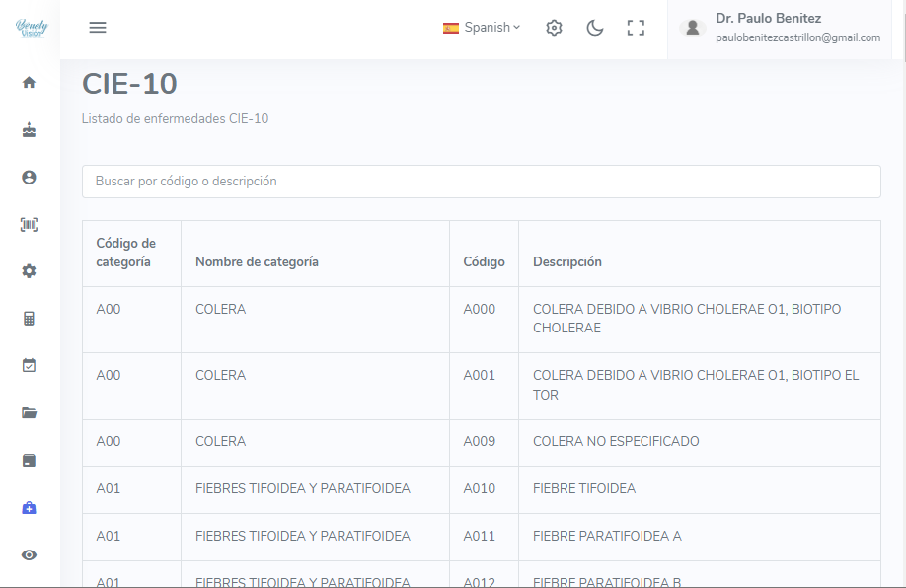Open the calendar check sidebar icon
The height and width of the screenshot is (588, 906).
point(29,365)
